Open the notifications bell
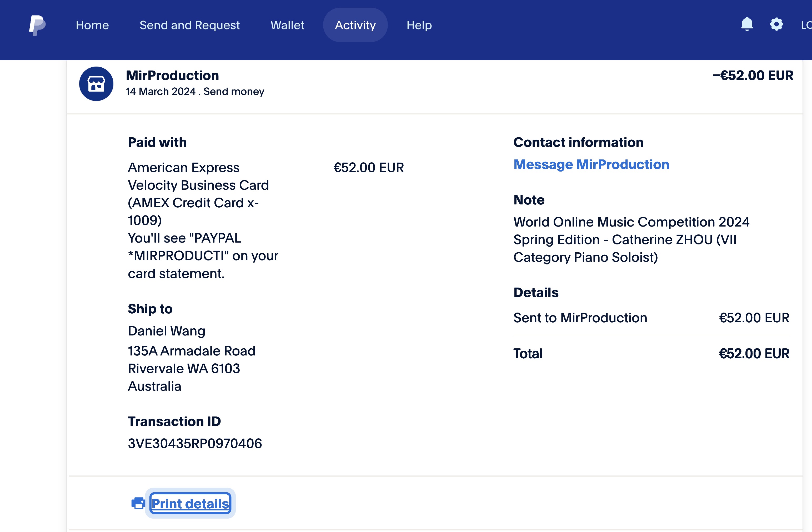Image resolution: width=812 pixels, height=532 pixels. click(x=747, y=24)
